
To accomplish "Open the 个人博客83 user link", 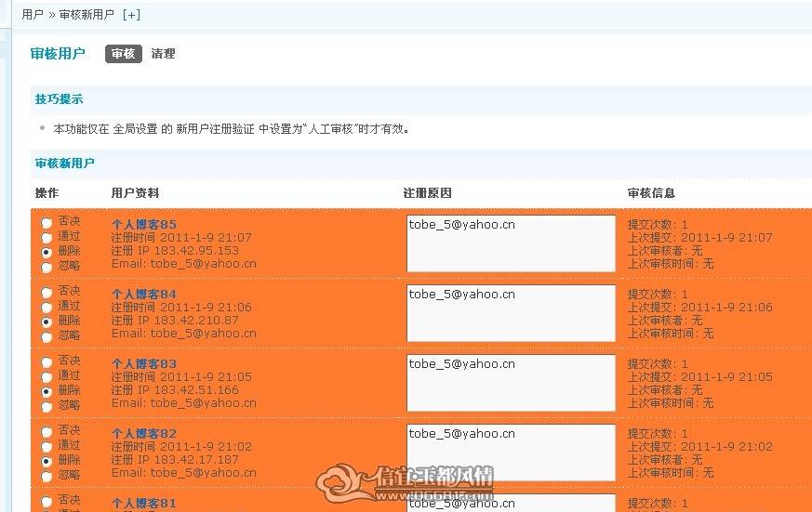I will pos(144,364).
